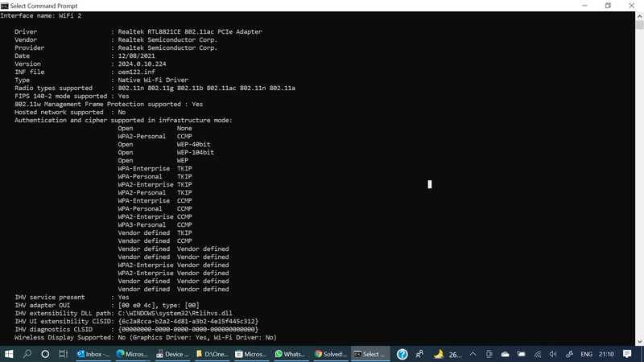The width and height of the screenshot is (644, 362).
Task: Open volume speaker tray icon
Action: tap(553, 354)
